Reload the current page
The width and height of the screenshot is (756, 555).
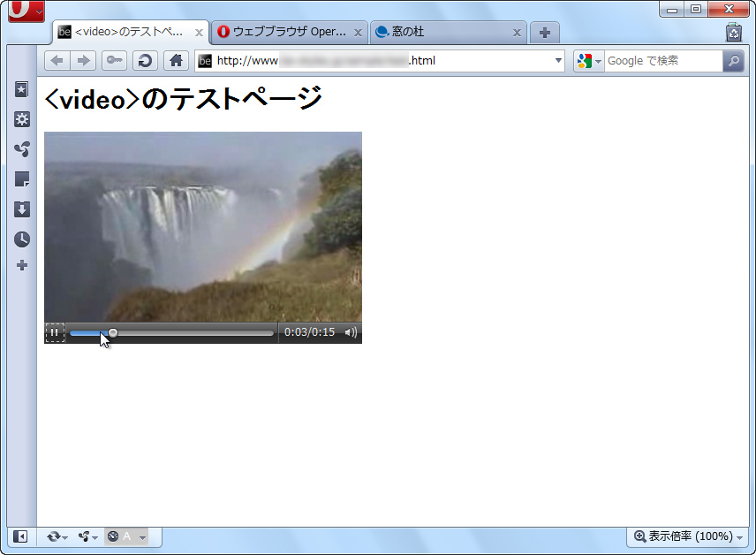point(144,60)
